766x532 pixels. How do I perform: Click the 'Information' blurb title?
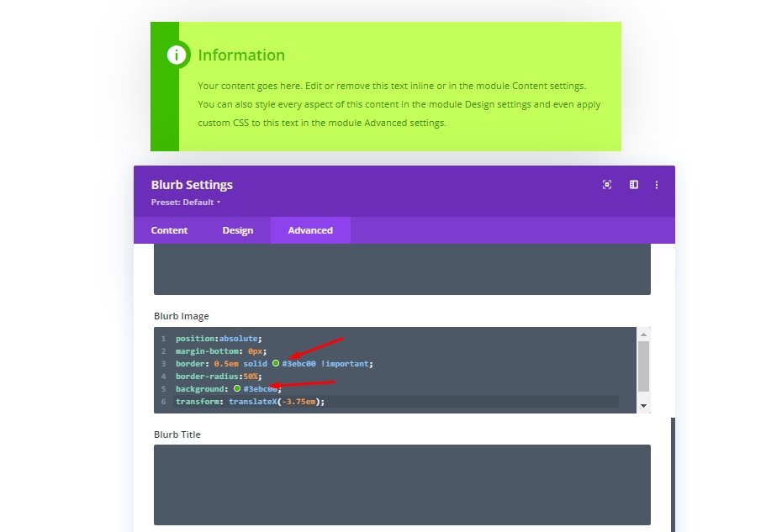pos(241,55)
